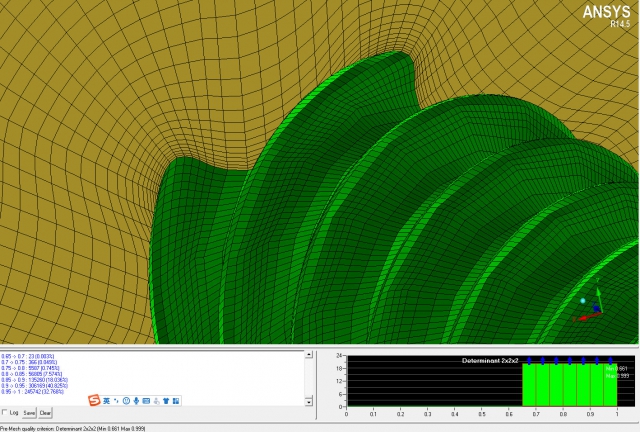
Task: Click the green Y axis arrow of triad
Action: tap(598, 296)
